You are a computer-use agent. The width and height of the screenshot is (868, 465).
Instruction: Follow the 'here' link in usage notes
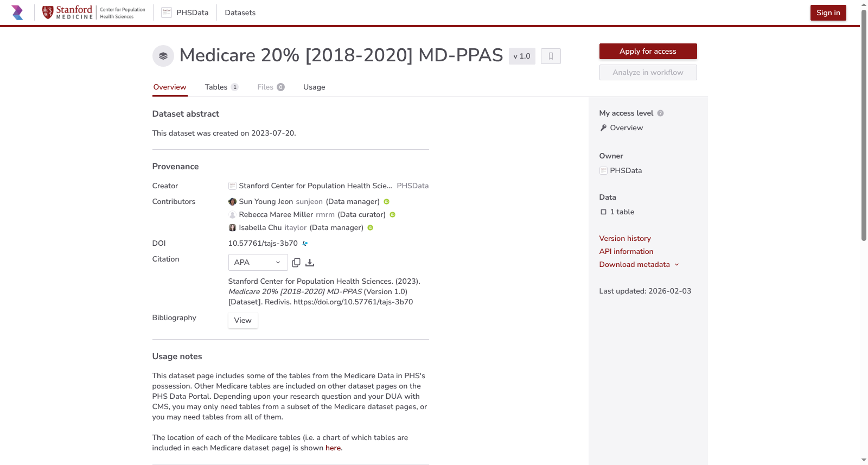[333, 448]
